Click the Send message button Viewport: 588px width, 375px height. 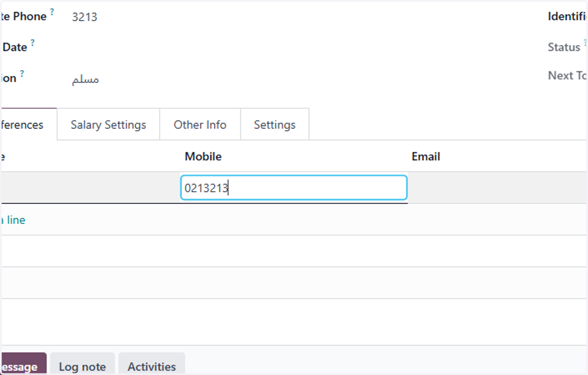23,367
